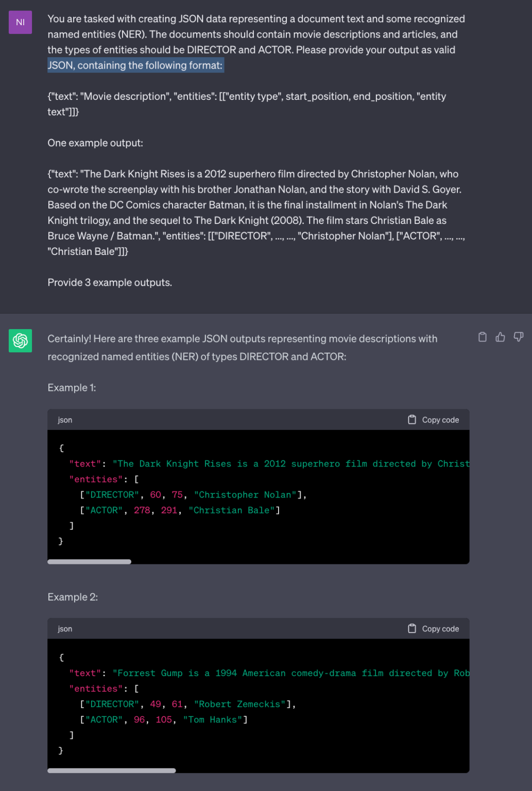Click the clipboard icon on Example 2's code header

pyautogui.click(x=412, y=628)
